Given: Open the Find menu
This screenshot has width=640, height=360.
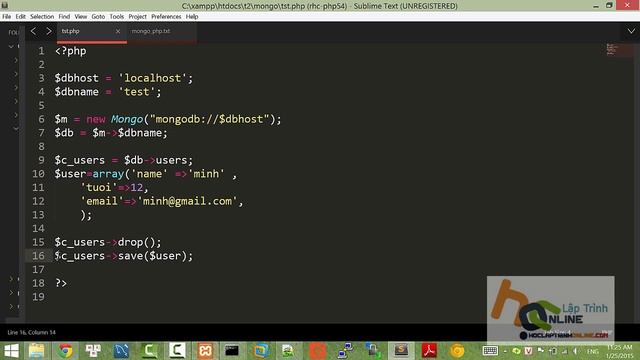Looking at the screenshot, I should click(64, 17).
